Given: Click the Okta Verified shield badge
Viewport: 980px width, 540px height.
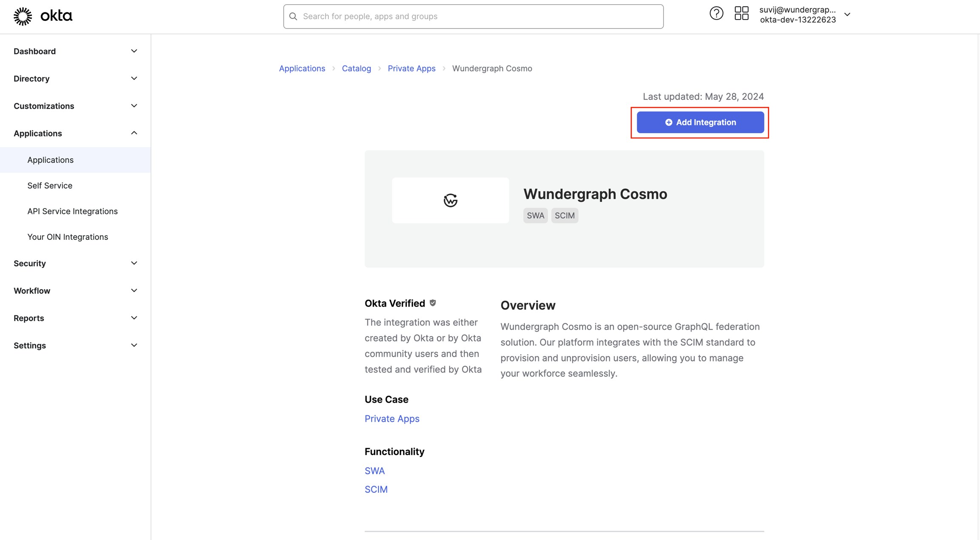Looking at the screenshot, I should tap(433, 303).
